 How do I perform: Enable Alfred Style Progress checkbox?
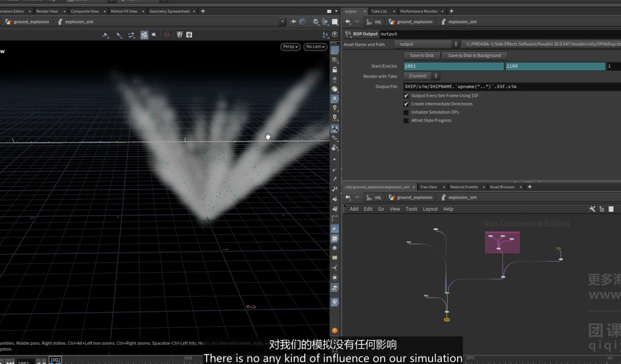[406, 120]
